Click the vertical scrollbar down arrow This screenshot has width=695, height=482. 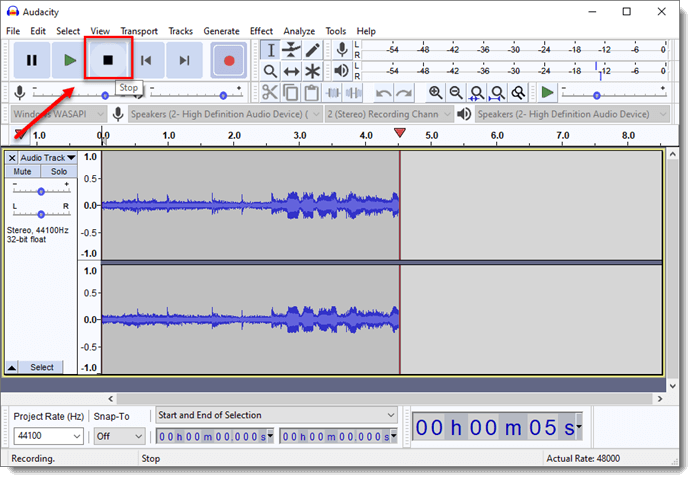pos(673,386)
